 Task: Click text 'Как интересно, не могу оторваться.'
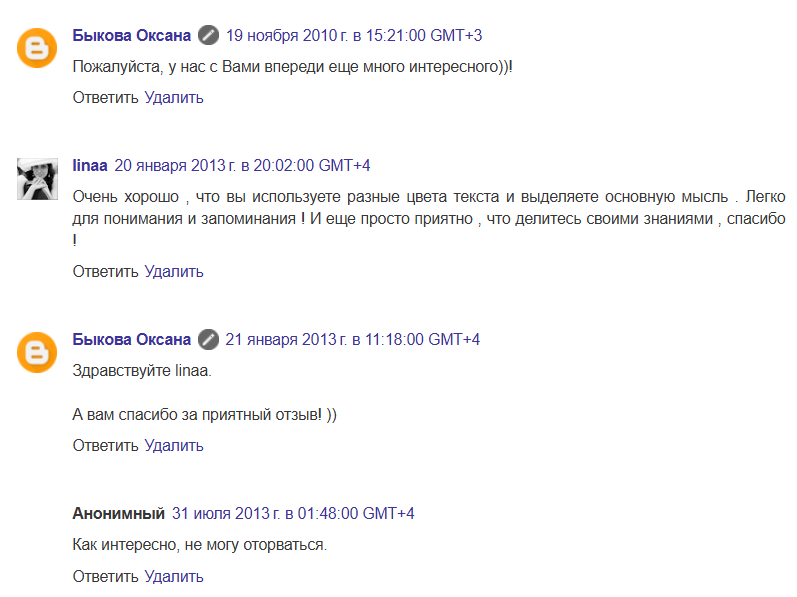(x=200, y=545)
